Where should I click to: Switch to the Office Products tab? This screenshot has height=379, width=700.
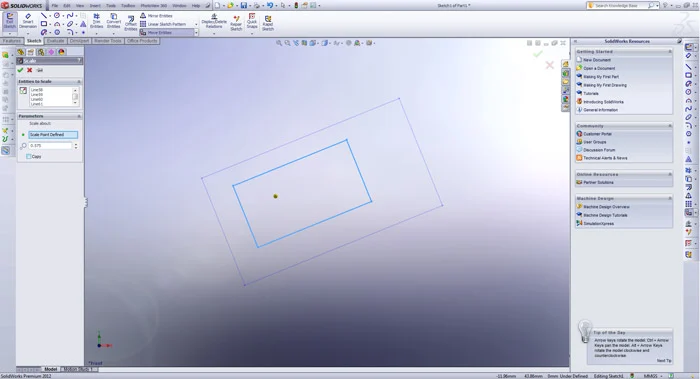(142, 41)
